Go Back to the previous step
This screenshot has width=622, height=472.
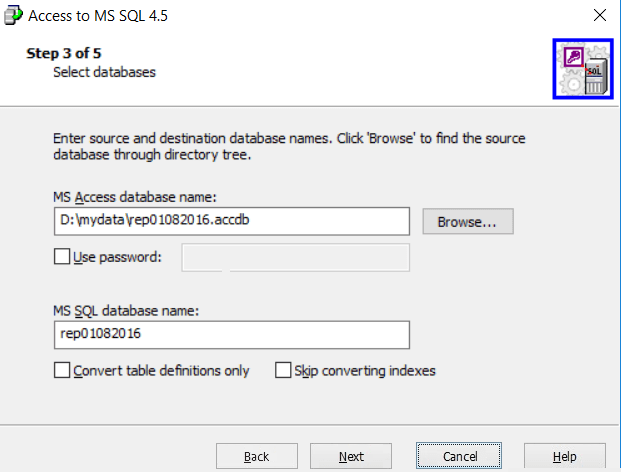[x=257, y=456]
